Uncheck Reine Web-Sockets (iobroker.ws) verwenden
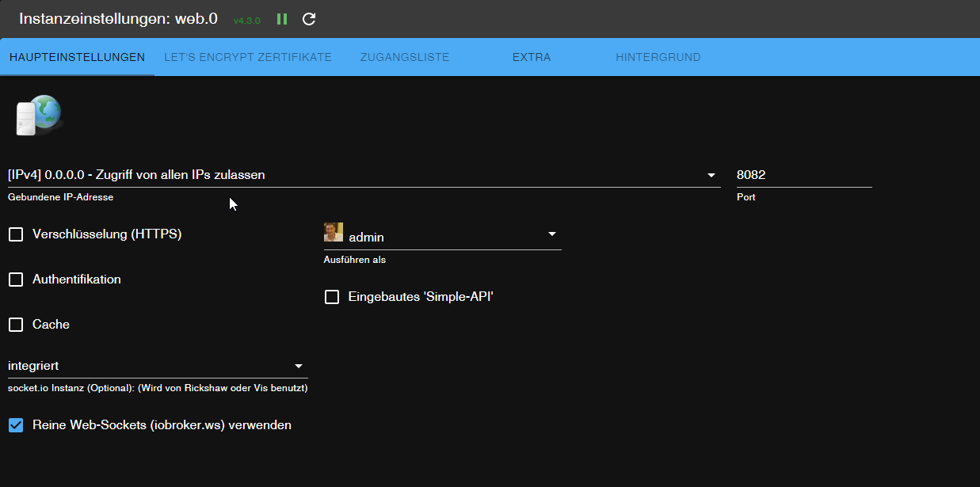 pyautogui.click(x=16, y=425)
